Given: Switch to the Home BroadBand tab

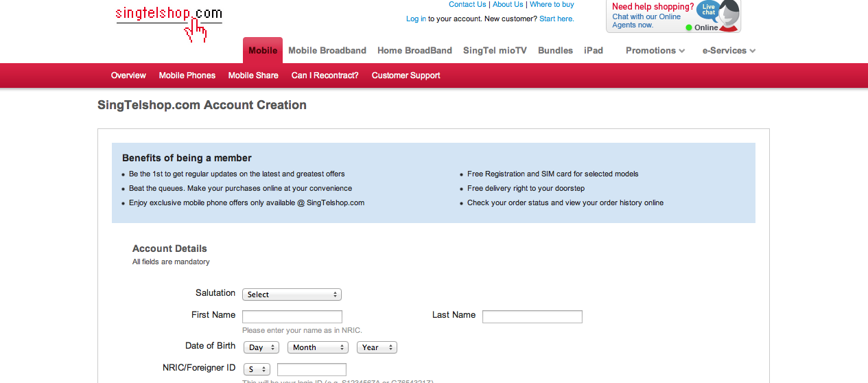Looking at the screenshot, I should [414, 50].
